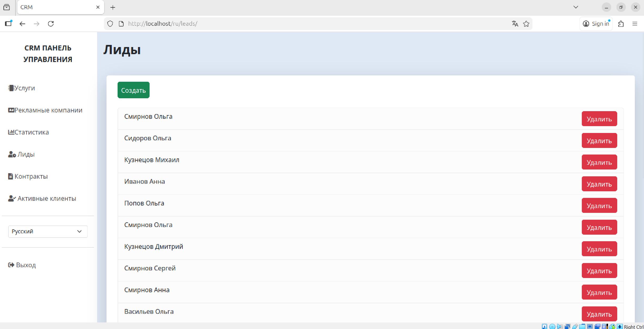
Task: Click the CRM ПАНЕЛЬ УПРАВЛЕНИЯ header
Action: pyautogui.click(x=48, y=54)
